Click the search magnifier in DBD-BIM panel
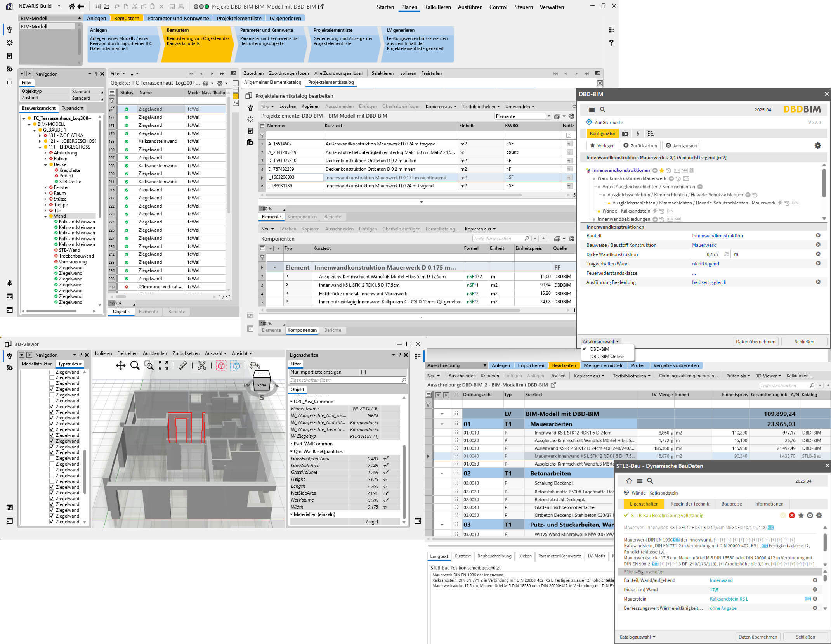The image size is (831, 644). pos(603,110)
